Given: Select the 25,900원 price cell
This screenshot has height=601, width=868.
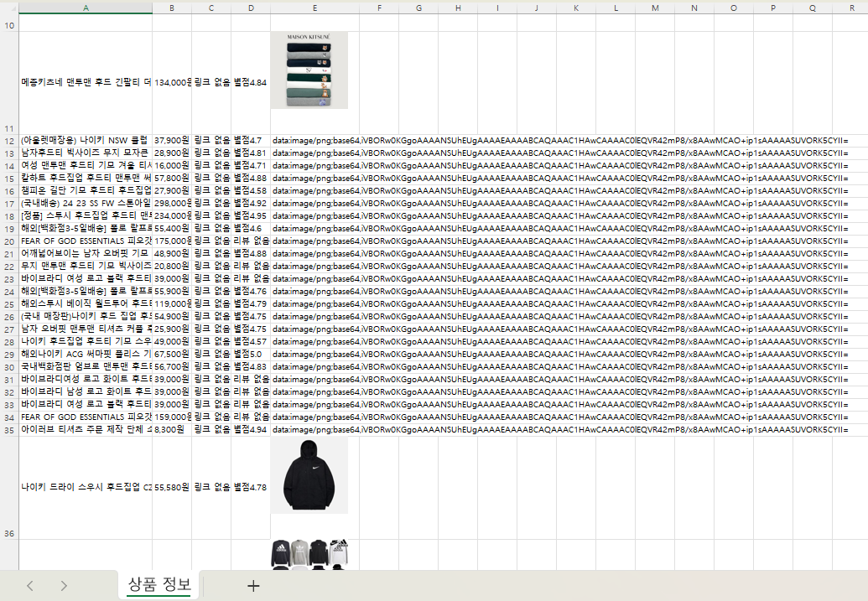Looking at the screenshot, I should (172, 329).
